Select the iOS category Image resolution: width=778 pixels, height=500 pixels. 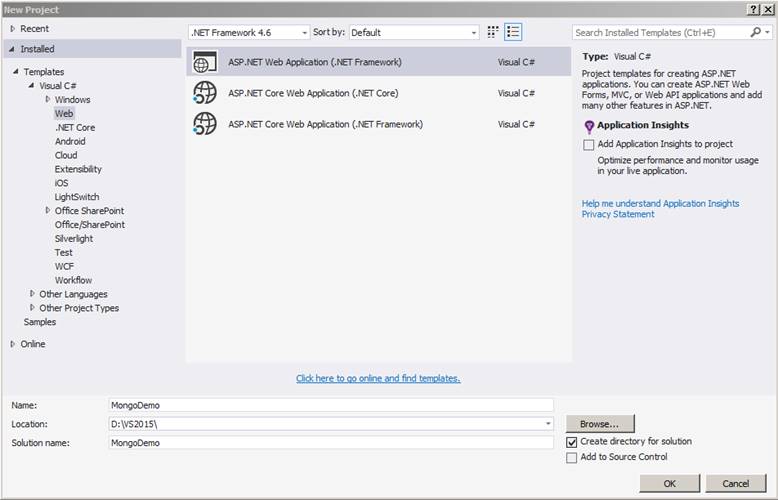coord(62,183)
